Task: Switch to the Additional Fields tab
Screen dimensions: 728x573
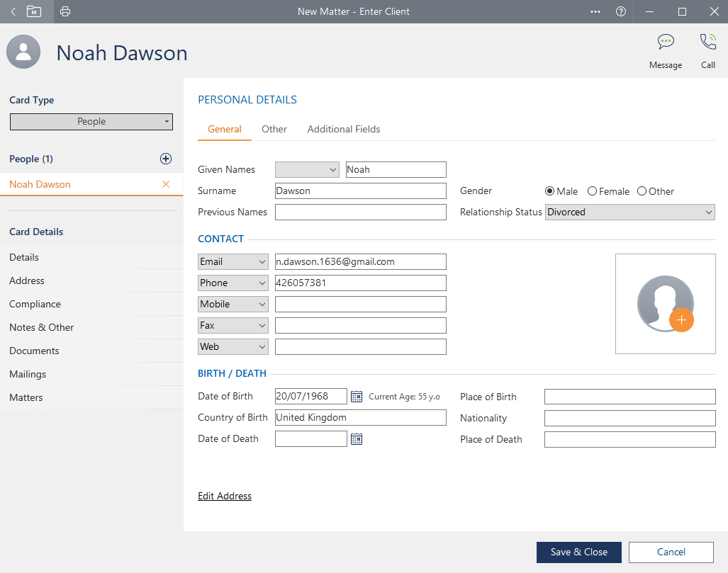Action: pyautogui.click(x=343, y=129)
